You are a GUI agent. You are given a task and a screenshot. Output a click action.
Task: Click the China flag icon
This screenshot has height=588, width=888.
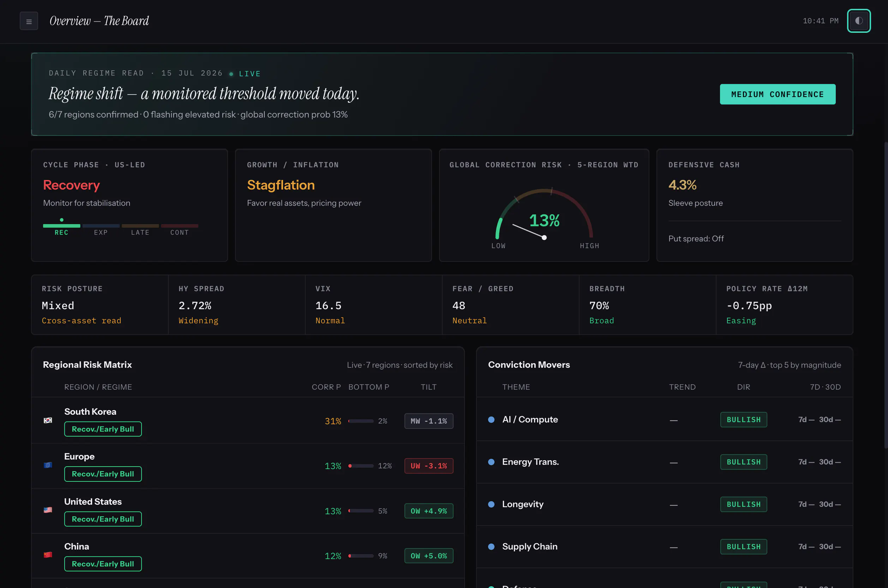[48, 555]
